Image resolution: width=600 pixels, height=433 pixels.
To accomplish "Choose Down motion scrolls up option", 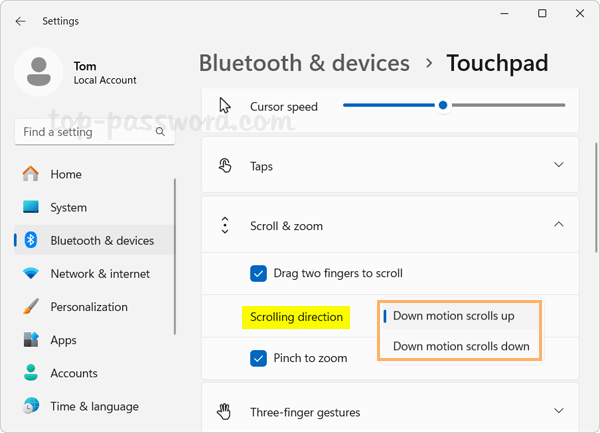I will pos(453,316).
